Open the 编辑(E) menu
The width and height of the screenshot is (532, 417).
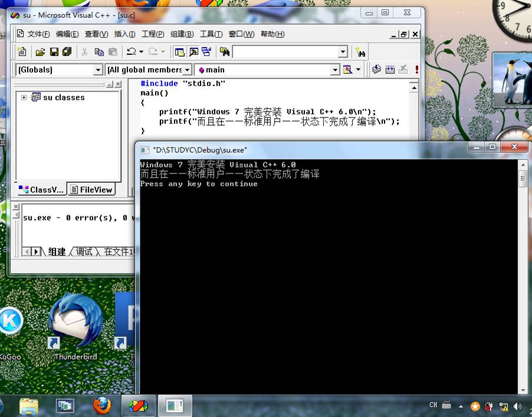click(67, 34)
